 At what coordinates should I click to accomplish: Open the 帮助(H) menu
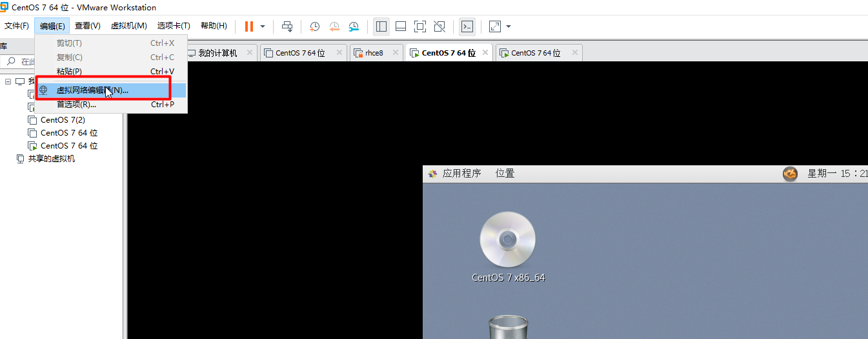pos(214,26)
